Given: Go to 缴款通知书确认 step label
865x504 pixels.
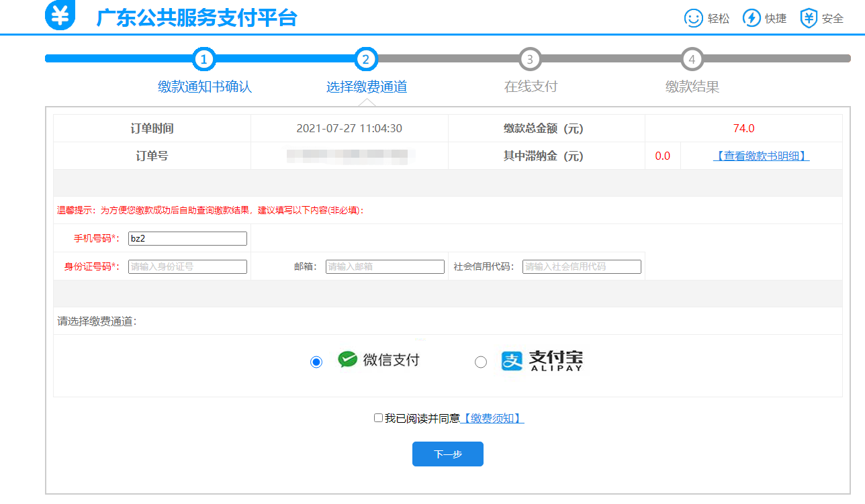Looking at the screenshot, I should pos(205,87).
